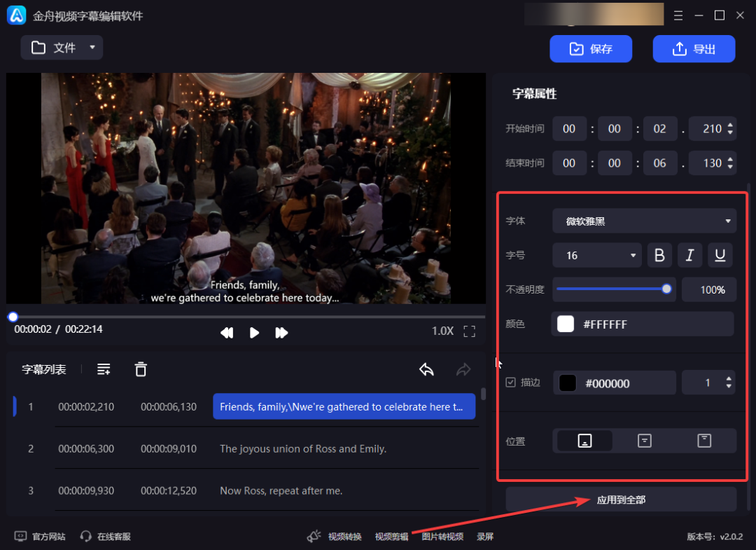Click end time 00:00:06,130 of row 1
This screenshot has width=756, height=550.
169,406
